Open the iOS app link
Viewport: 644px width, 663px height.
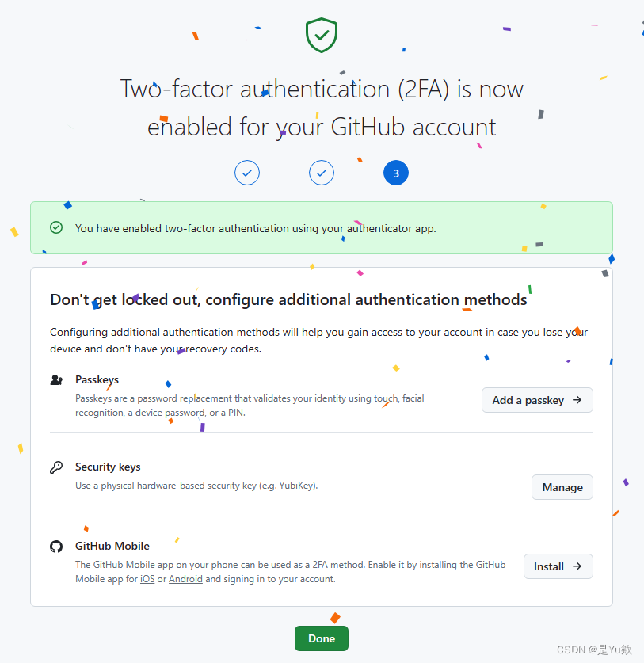click(x=147, y=578)
